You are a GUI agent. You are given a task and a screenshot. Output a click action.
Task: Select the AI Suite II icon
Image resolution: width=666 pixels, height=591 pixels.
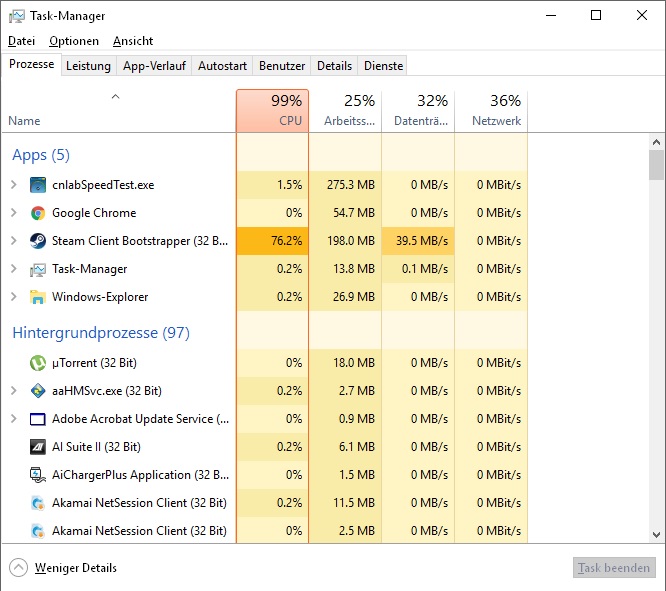click(38, 447)
